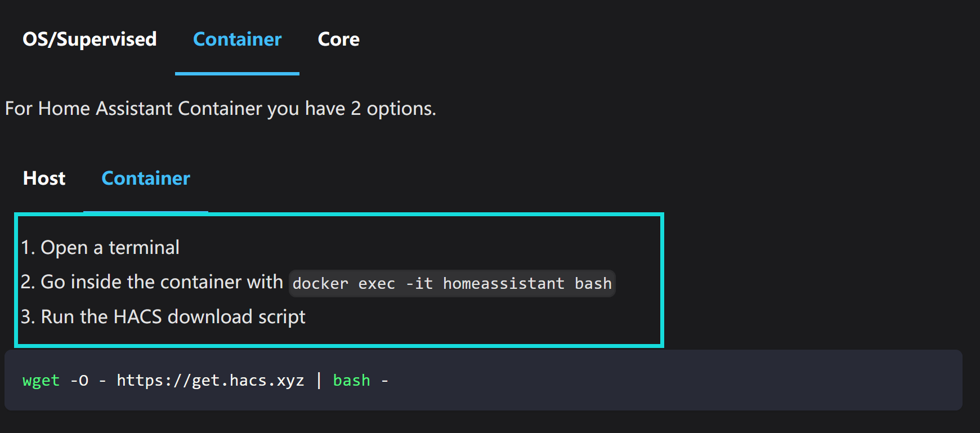Screen dimensions: 980x433
Task: Click the '-O' flag in wget command
Action: (79, 381)
